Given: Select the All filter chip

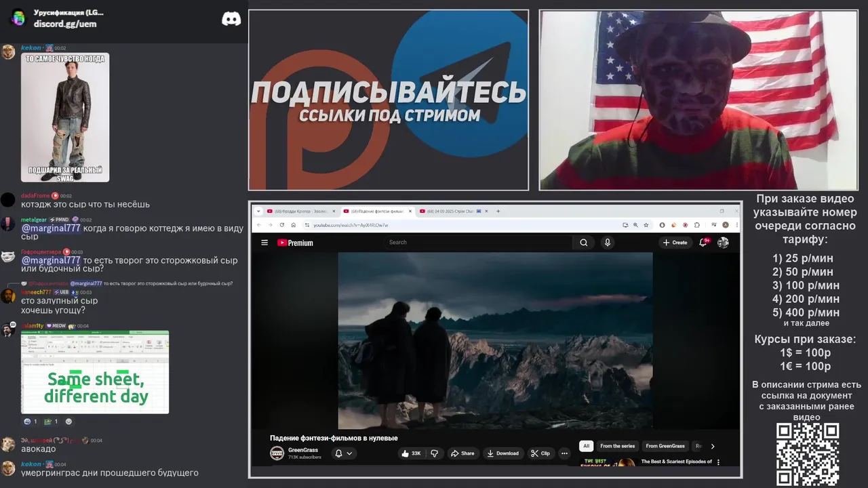Looking at the screenshot, I should pos(586,446).
